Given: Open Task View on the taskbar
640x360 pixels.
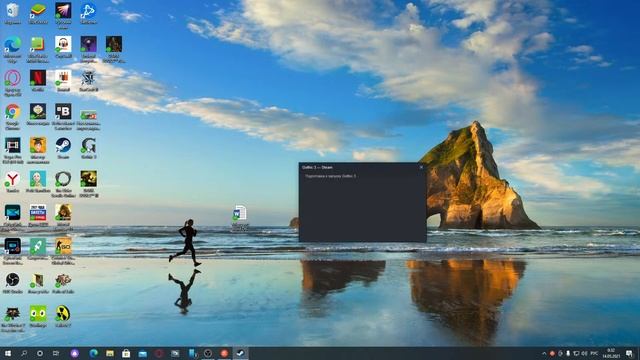Looking at the screenshot, I should pyautogui.click(x=56, y=353).
